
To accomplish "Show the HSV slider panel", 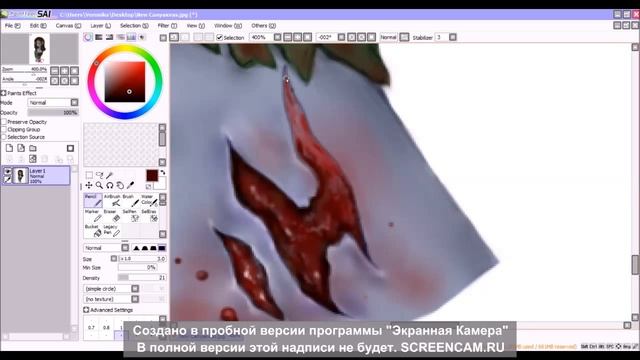I will [x=109, y=37].
